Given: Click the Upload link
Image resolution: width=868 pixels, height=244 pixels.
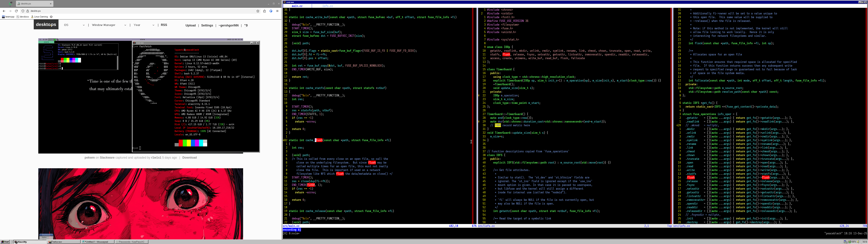Looking at the screenshot, I should click(x=190, y=25).
